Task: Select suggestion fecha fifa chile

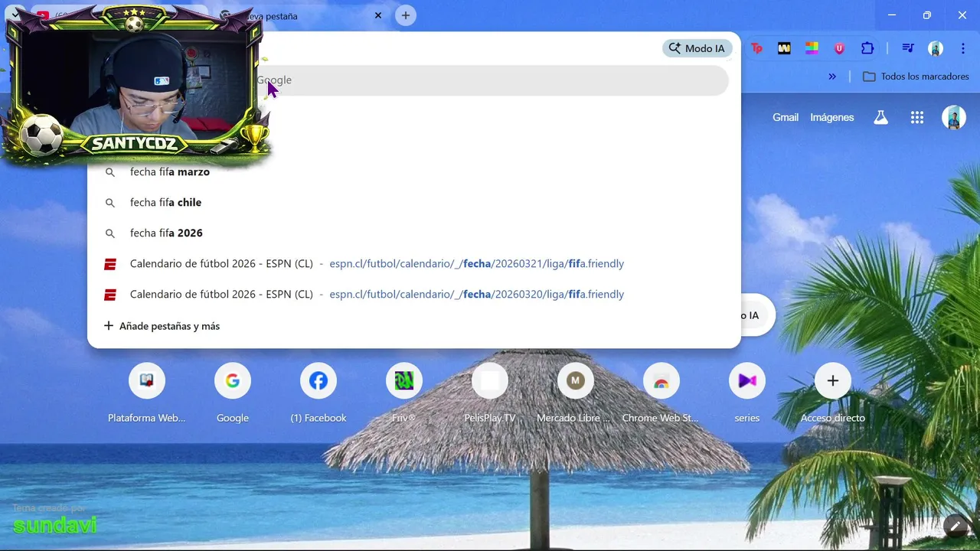Action: (x=413, y=203)
